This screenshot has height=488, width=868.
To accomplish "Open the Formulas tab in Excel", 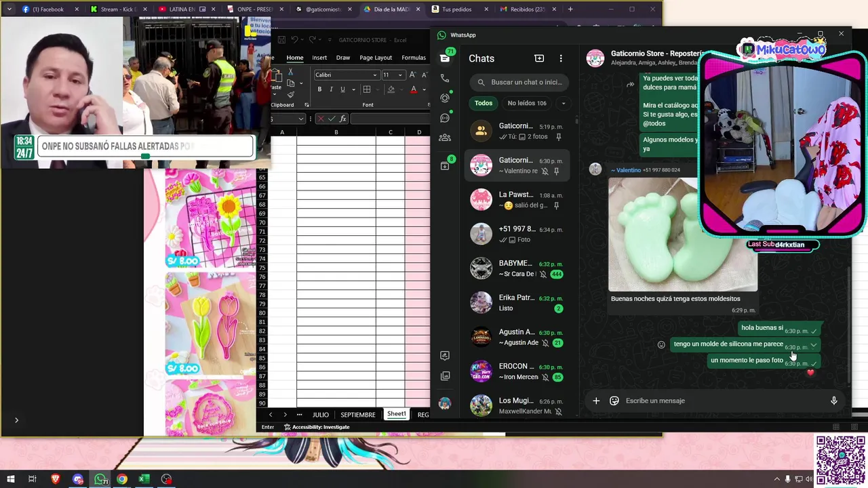I will pos(414,58).
